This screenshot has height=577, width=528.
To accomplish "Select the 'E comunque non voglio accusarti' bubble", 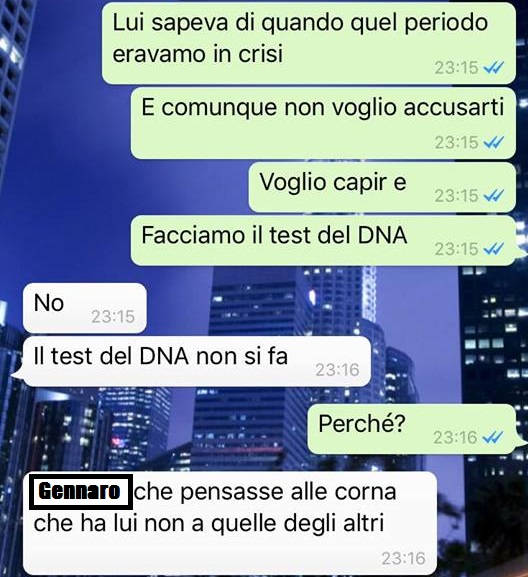I will pos(323,123).
